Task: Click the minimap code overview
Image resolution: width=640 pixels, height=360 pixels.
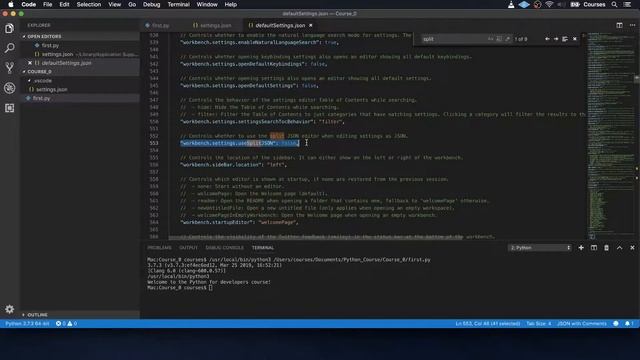Action: (610, 135)
